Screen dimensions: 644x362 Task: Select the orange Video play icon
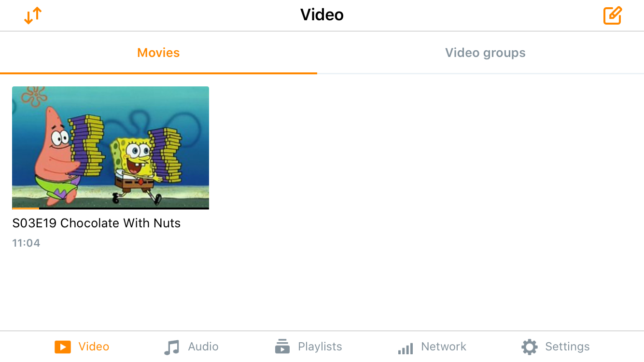[x=63, y=347]
